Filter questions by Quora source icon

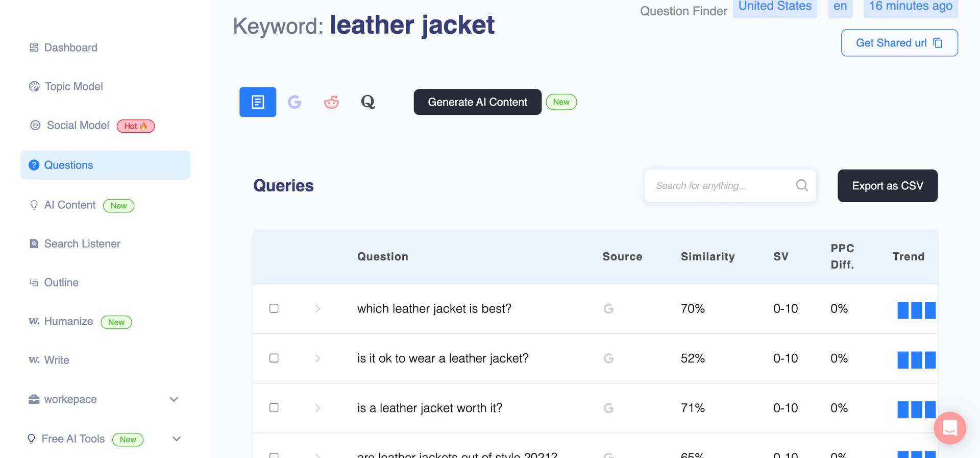tap(368, 102)
